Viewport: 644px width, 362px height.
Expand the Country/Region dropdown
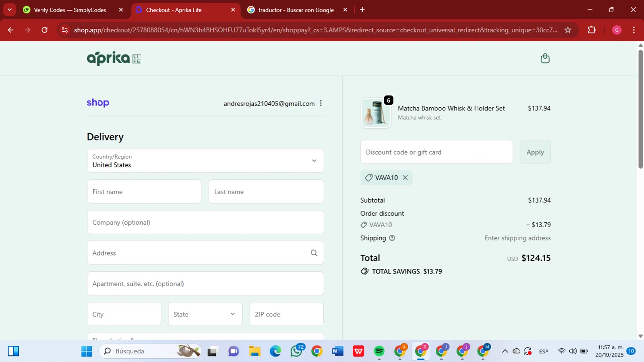pyautogui.click(x=205, y=161)
